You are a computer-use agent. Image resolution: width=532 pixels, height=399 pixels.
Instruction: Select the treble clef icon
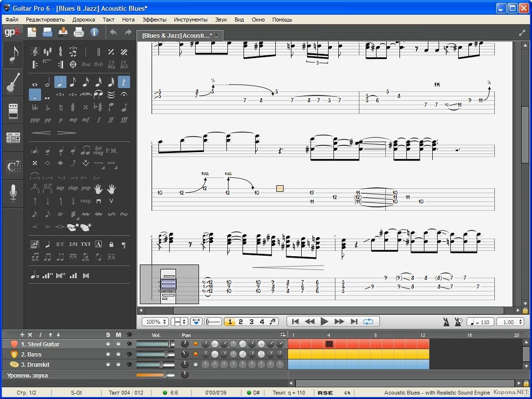(35, 51)
